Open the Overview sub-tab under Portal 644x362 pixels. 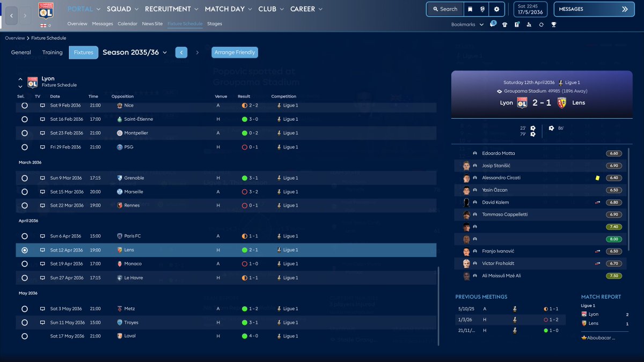click(77, 24)
